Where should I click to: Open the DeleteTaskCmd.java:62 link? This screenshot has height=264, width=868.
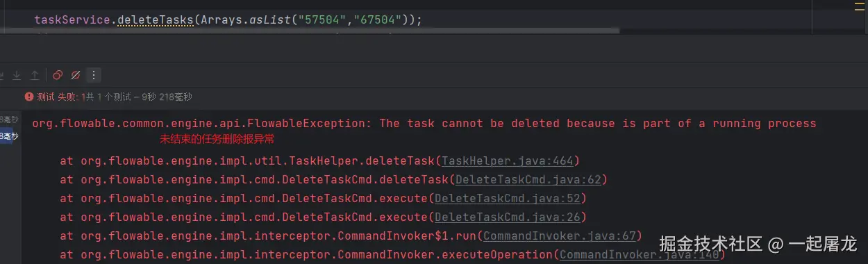[528, 180]
